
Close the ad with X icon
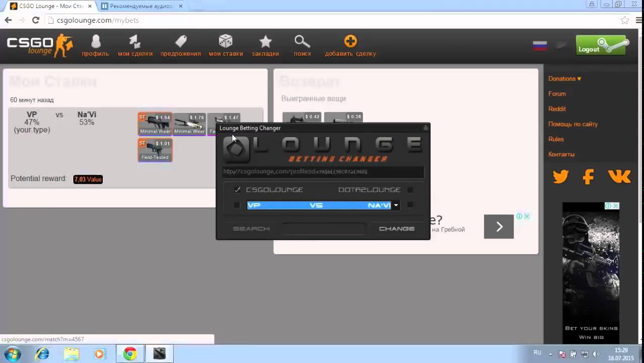click(x=526, y=216)
